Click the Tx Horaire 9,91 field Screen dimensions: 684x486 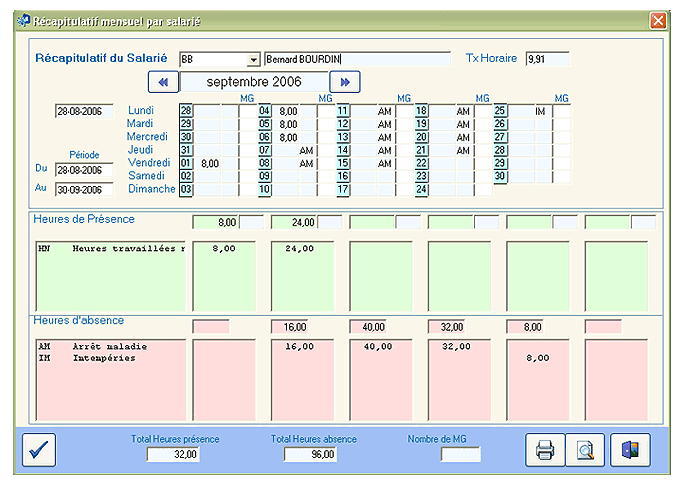[546, 59]
